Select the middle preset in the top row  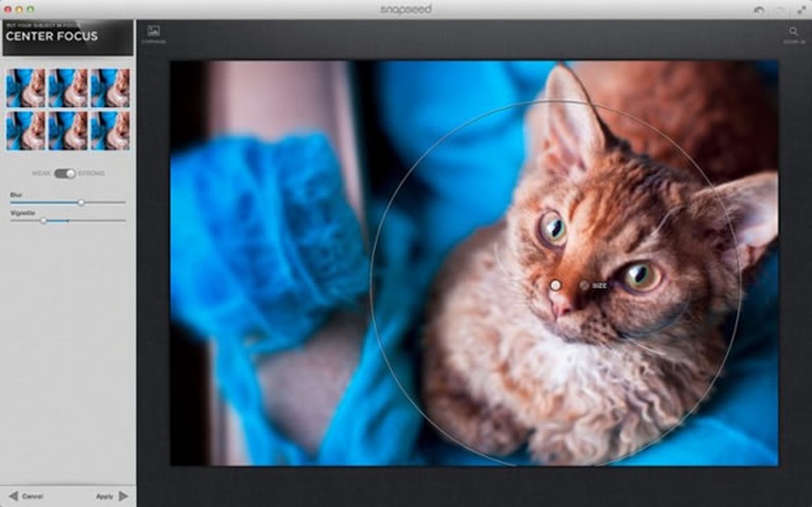(67, 87)
